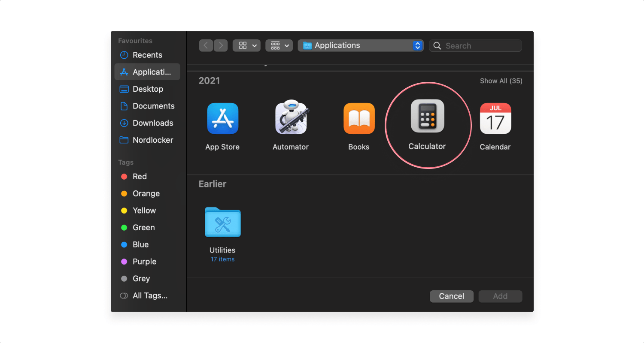The height and width of the screenshot is (343, 644).
Task: Click Show All (35) link
Action: tap(501, 81)
